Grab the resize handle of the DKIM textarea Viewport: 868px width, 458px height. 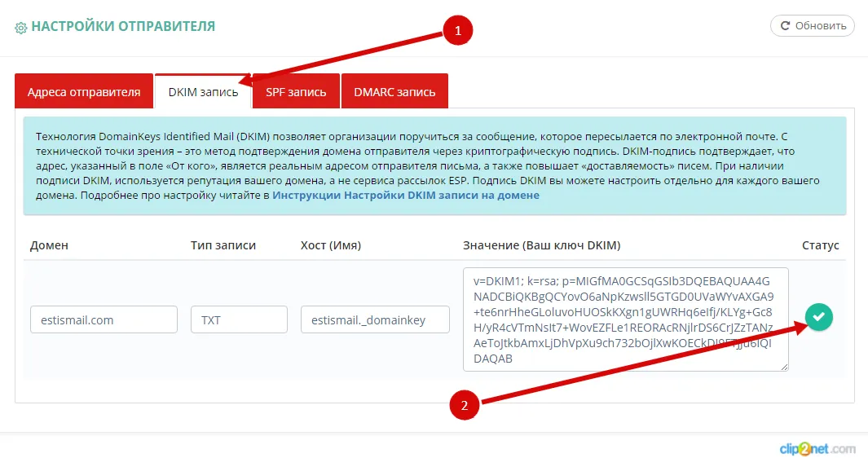pyautogui.click(x=784, y=368)
